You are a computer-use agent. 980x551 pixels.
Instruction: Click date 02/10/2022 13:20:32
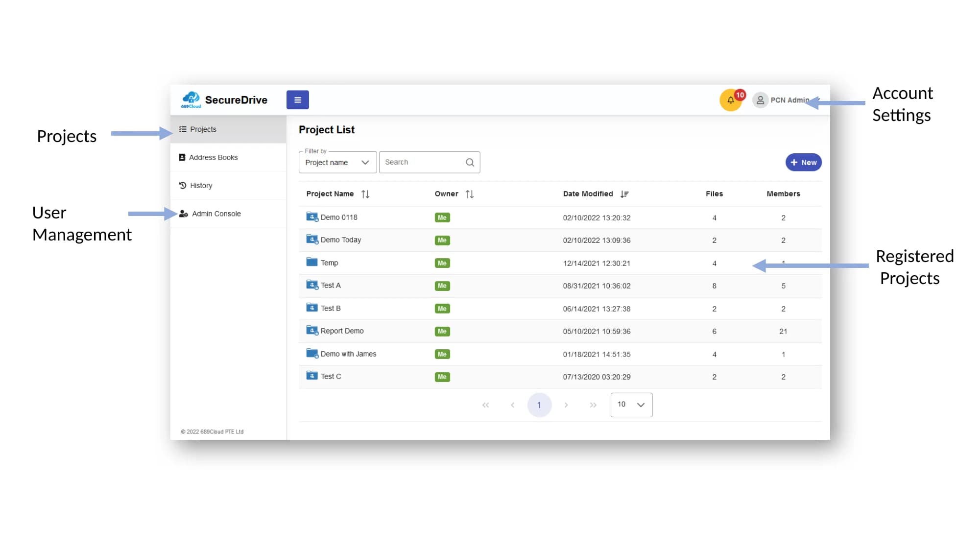pos(597,218)
